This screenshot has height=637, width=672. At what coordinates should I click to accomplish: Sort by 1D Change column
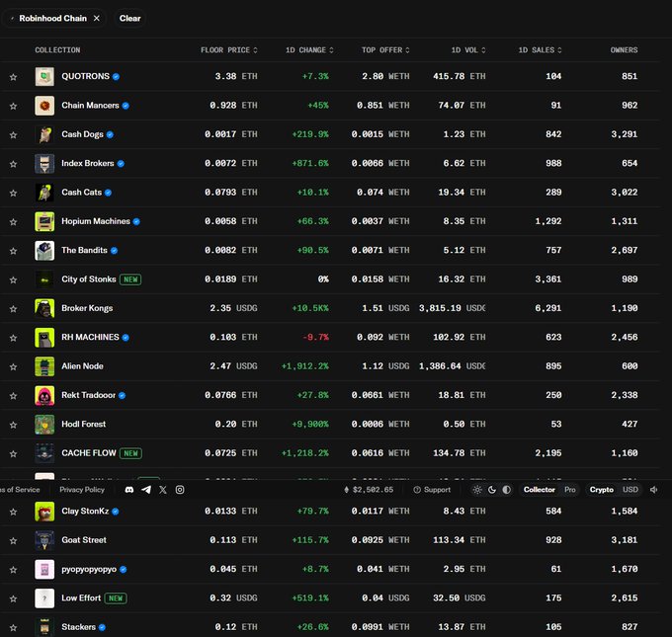(309, 50)
